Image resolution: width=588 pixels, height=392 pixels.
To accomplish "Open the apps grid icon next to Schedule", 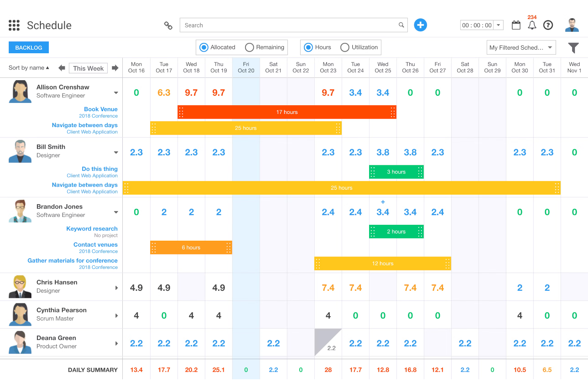I will 14,25.
